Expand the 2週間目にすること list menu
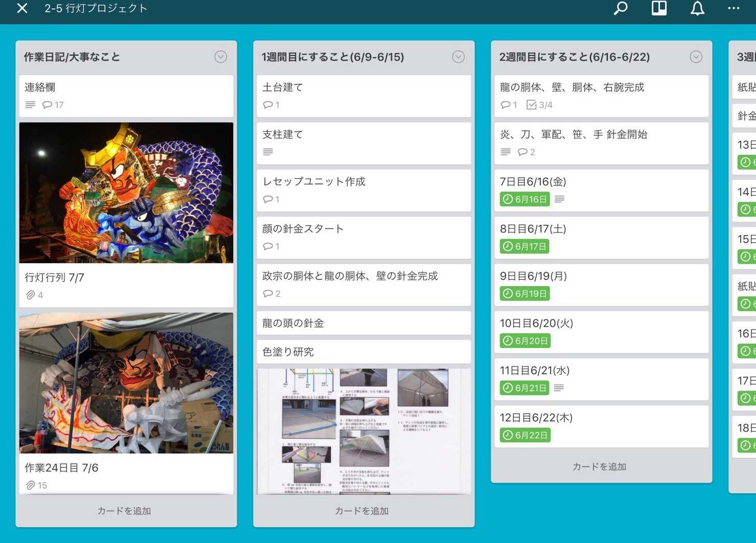This screenshot has width=756, height=543. pyautogui.click(x=696, y=57)
